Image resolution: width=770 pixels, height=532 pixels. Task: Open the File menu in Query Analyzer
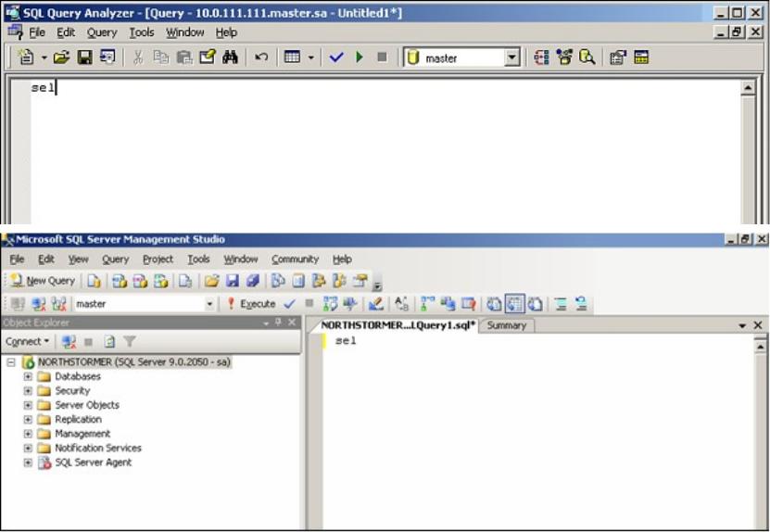[37, 32]
